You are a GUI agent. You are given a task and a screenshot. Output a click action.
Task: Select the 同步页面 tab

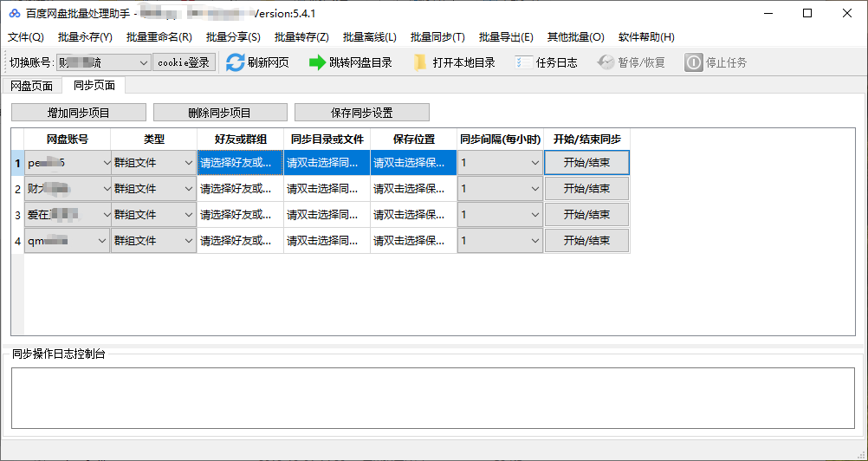pos(94,85)
